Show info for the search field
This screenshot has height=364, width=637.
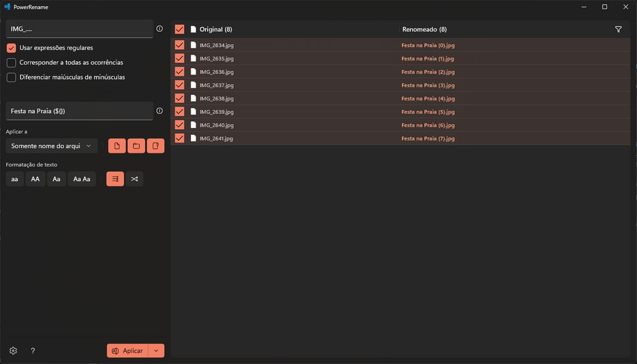coord(159,29)
